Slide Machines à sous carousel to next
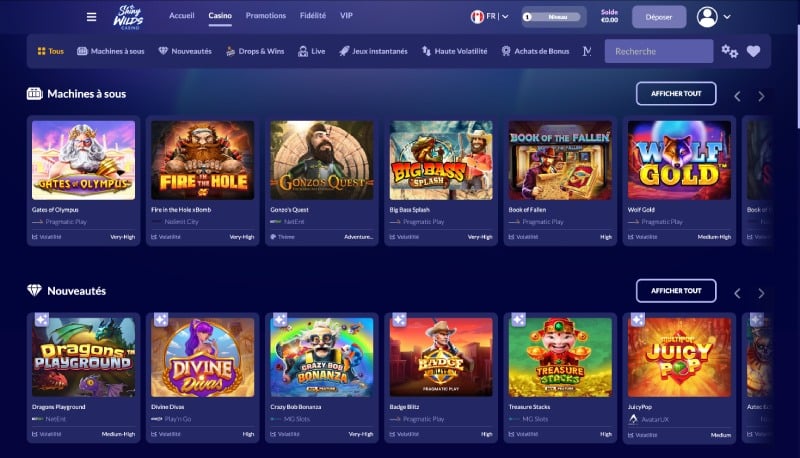This screenshot has height=458, width=800. pos(761,96)
